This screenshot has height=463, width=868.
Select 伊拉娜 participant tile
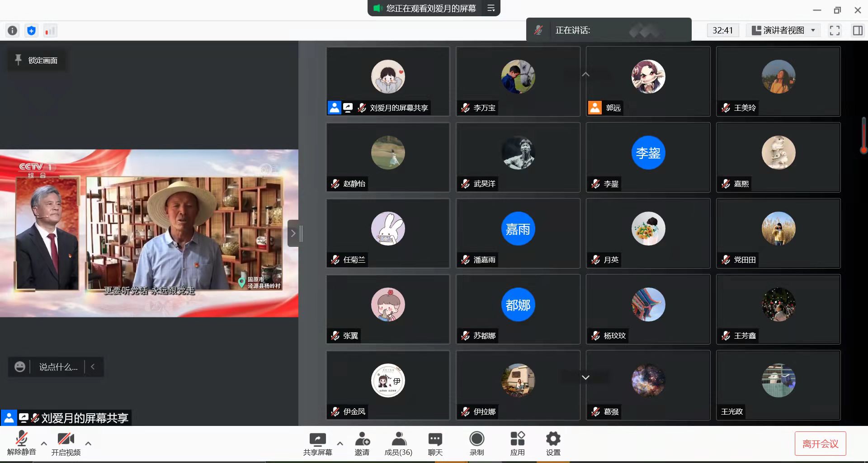[x=518, y=385]
